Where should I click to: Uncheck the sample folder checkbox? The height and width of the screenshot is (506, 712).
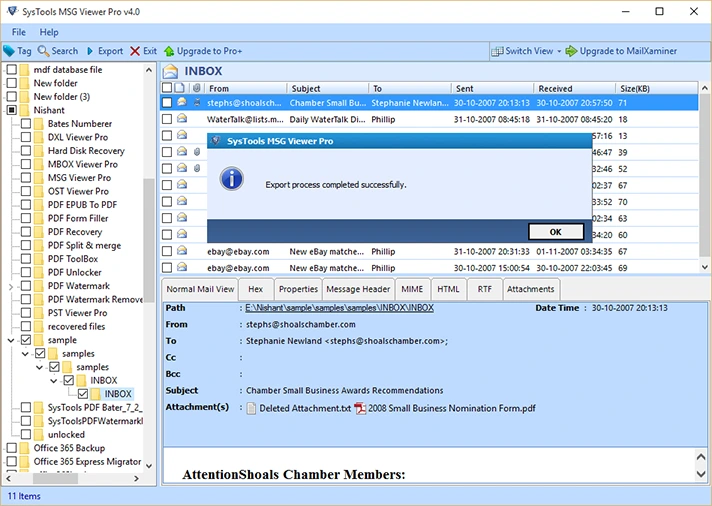(x=26, y=340)
